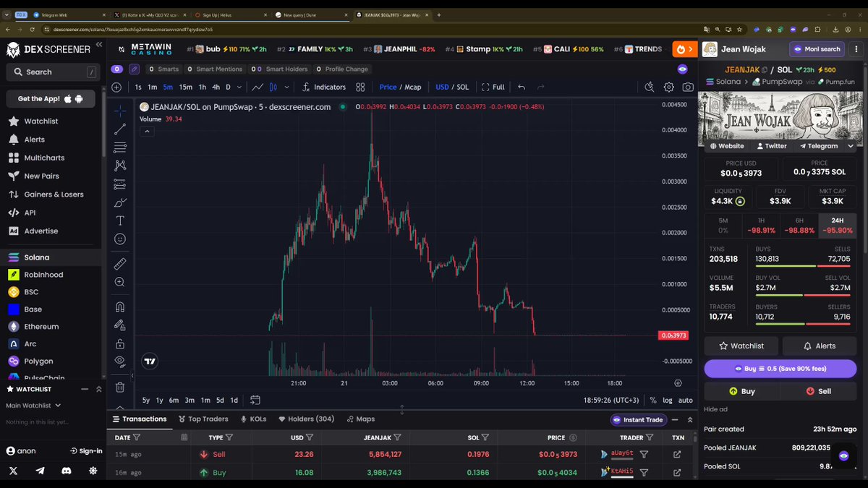Toggle Full screen chart mode
The height and width of the screenshot is (488, 868).
coord(493,87)
